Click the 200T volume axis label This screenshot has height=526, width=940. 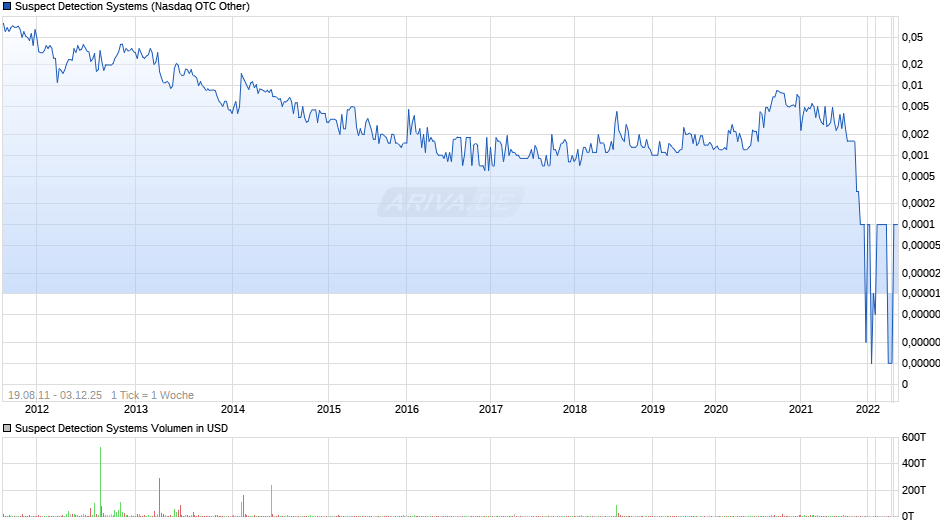(914, 490)
